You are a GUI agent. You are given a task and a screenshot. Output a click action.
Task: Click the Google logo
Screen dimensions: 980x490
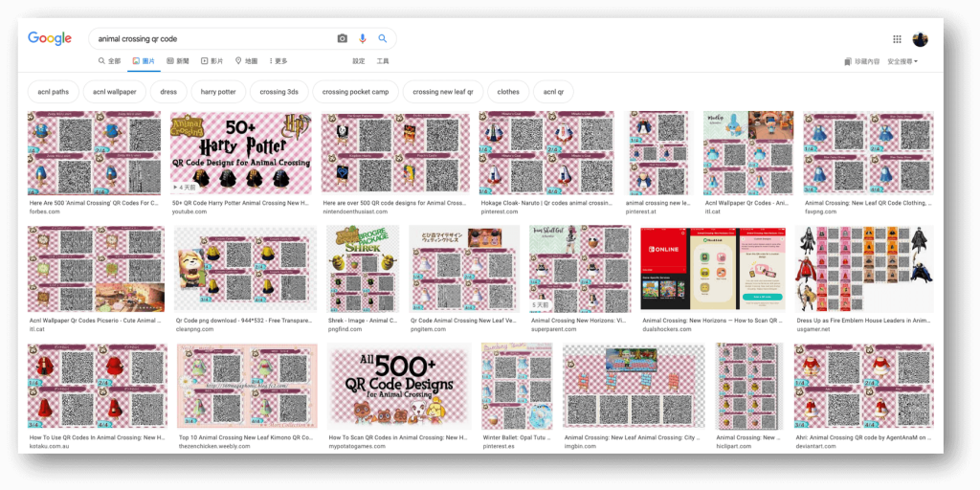click(x=50, y=38)
